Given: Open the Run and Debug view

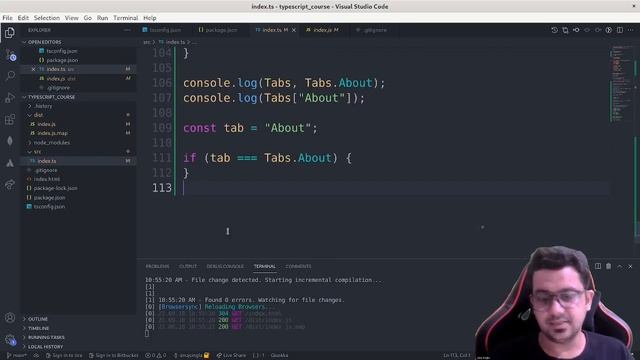Looking at the screenshot, I should point(10,98).
